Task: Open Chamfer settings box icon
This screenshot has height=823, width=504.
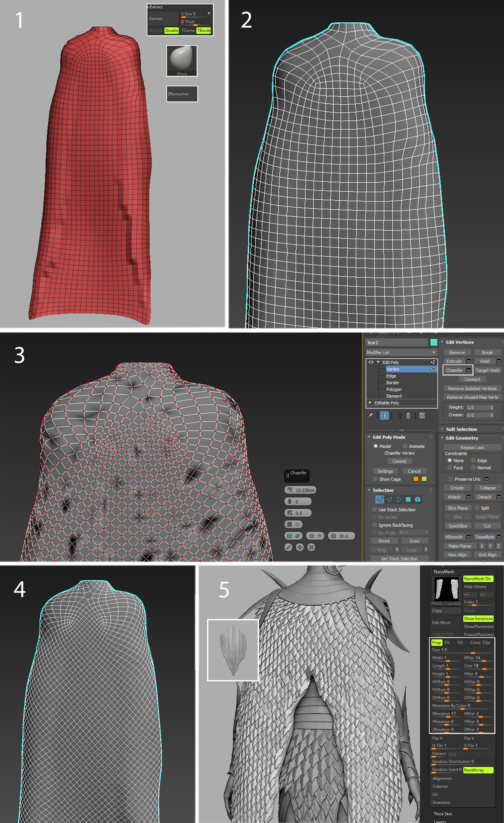Action: pyautogui.click(x=468, y=370)
